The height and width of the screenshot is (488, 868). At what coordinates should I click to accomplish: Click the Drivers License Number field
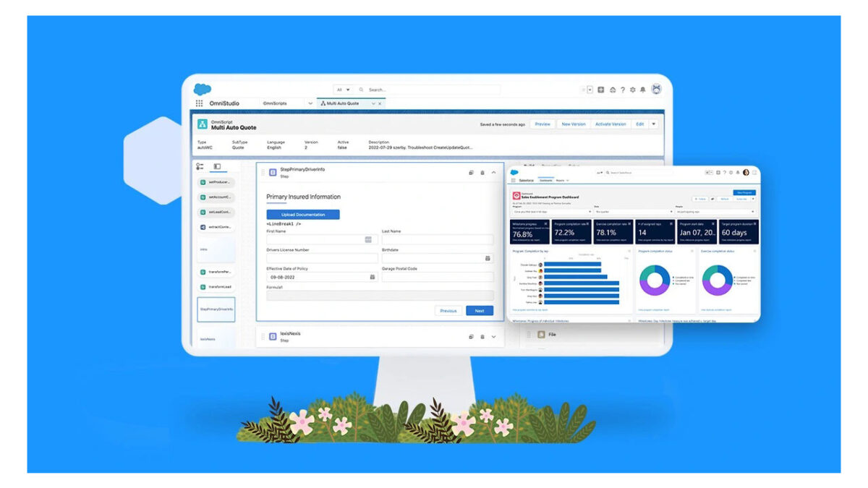click(322, 258)
